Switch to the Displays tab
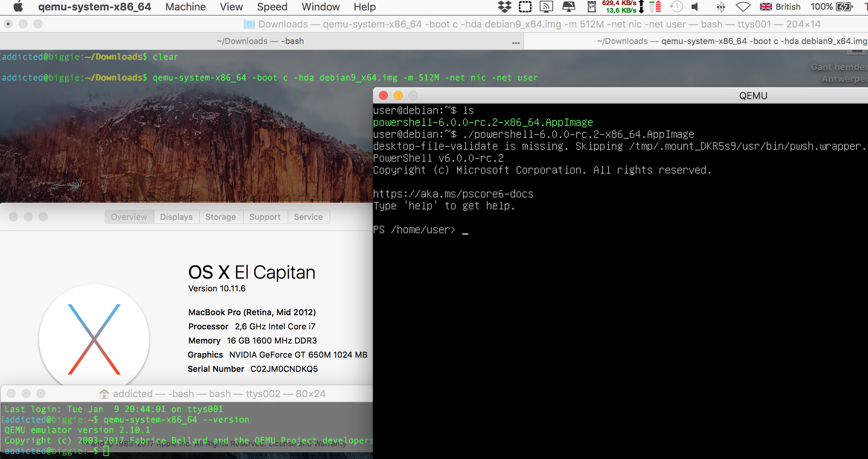The height and width of the screenshot is (459, 868). 176,217
